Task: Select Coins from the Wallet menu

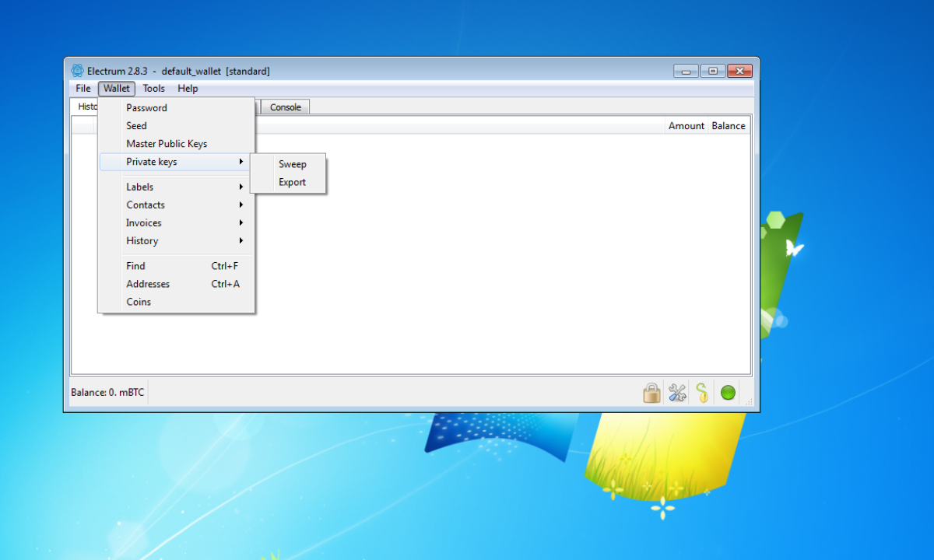Action: 138,302
